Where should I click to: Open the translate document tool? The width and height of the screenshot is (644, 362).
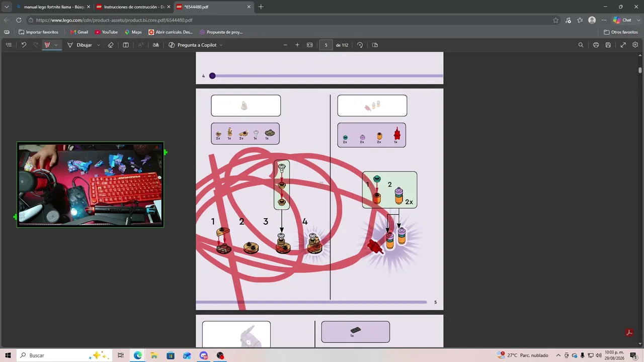tap(156, 45)
